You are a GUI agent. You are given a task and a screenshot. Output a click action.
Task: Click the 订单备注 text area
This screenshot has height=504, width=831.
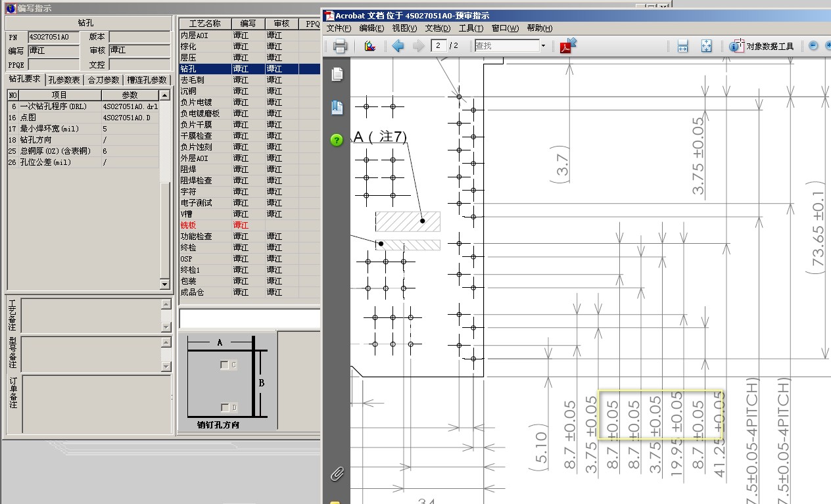tap(97, 404)
